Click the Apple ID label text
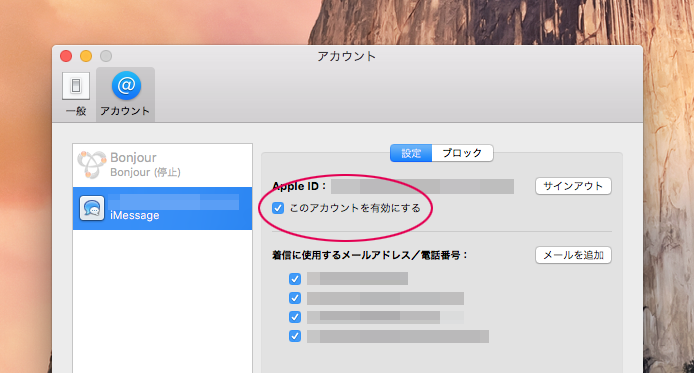The image size is (694, 373). coord(299,186)
